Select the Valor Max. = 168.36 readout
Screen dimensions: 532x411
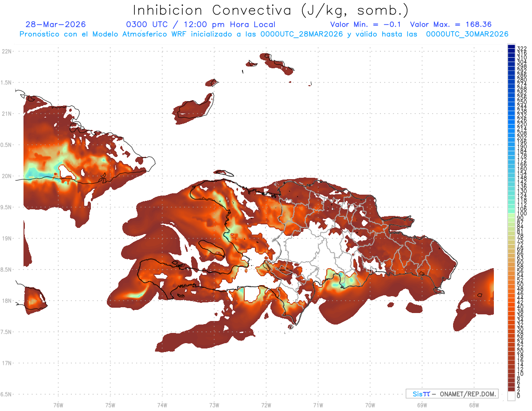coord(451,24)
